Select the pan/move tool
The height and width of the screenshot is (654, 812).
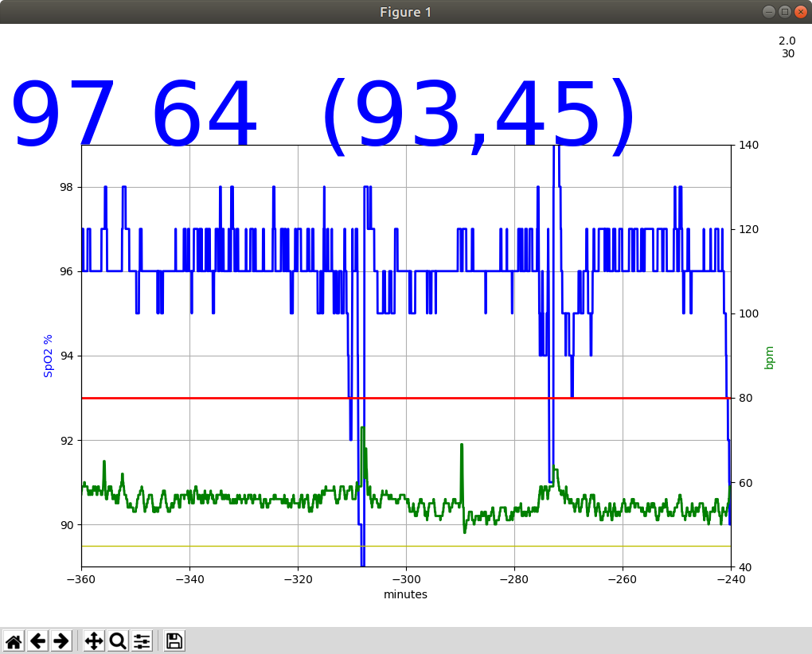[92, 640]
